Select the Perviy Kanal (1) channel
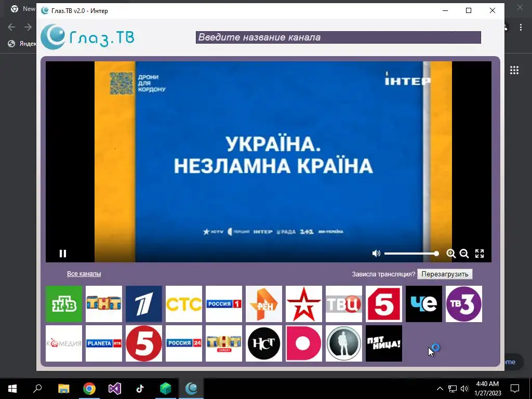 144,303
